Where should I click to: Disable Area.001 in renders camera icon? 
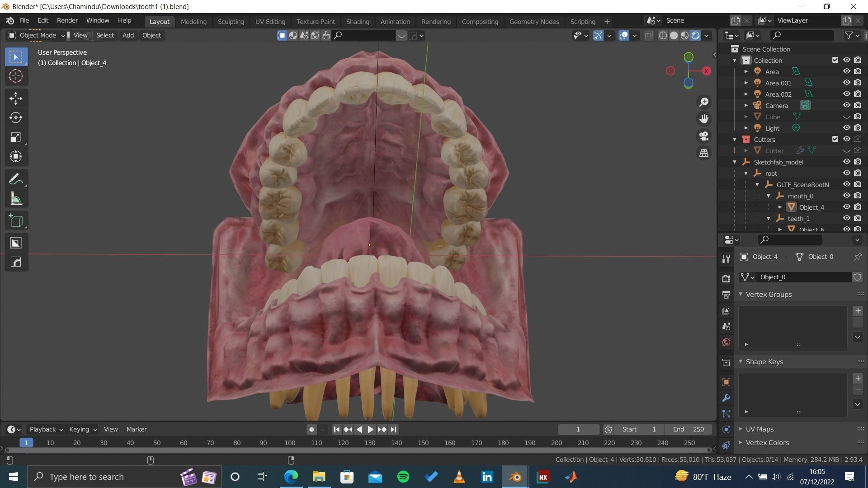click(858, 83)
